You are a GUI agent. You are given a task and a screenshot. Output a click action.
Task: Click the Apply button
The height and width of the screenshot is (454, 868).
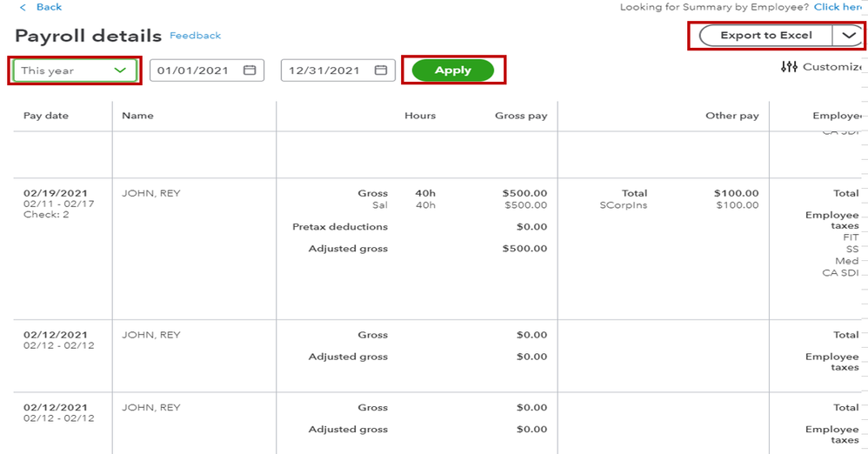coord(452,70)
